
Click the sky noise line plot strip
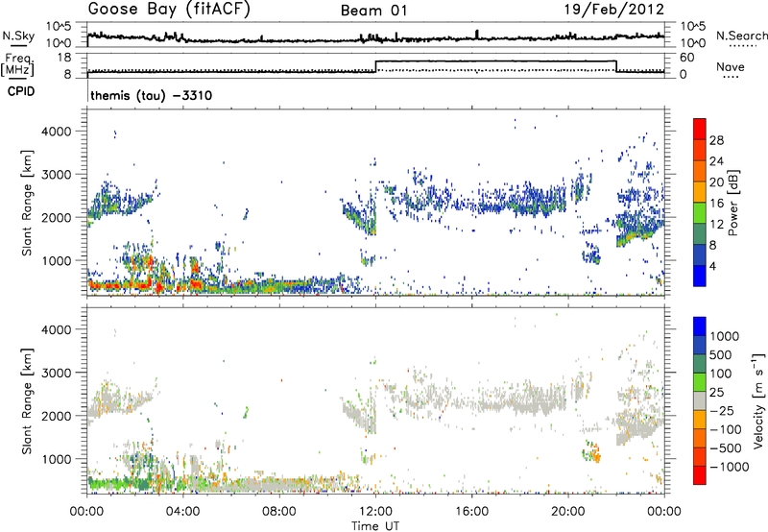pos(375,35)
